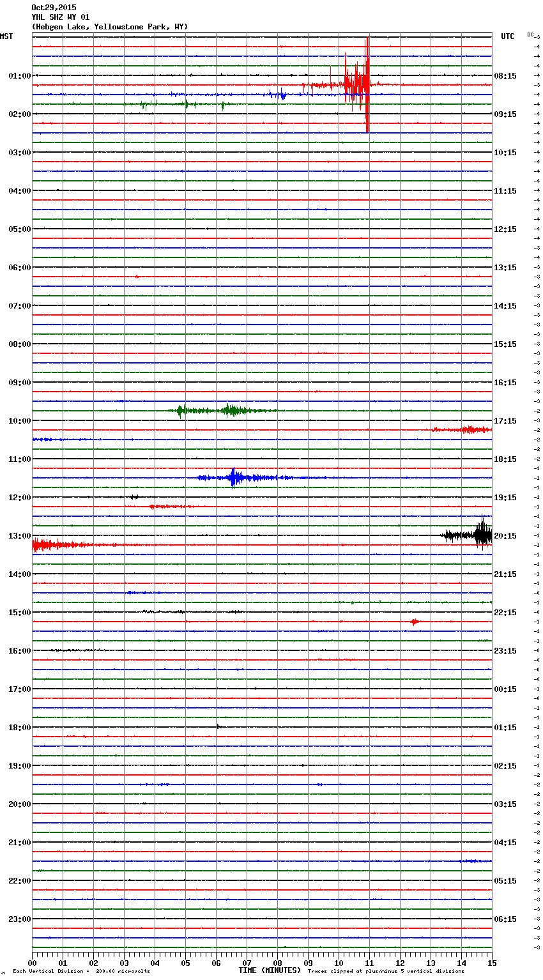Click the black event burst at 13:00 MST row end

click(468, 535)
